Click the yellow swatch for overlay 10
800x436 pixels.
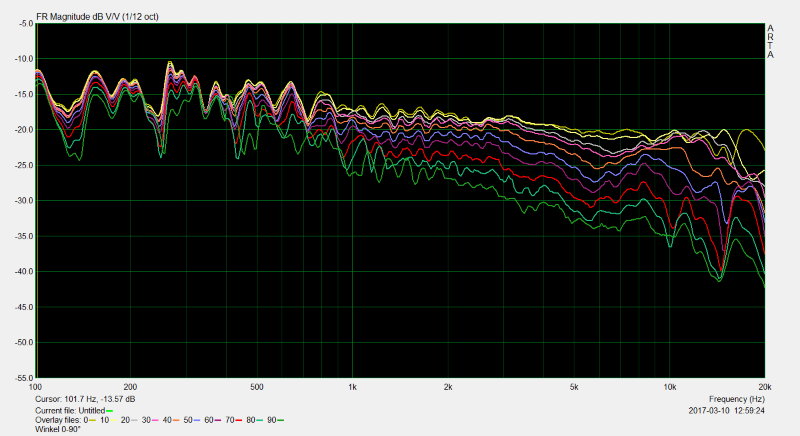(113, 421)
